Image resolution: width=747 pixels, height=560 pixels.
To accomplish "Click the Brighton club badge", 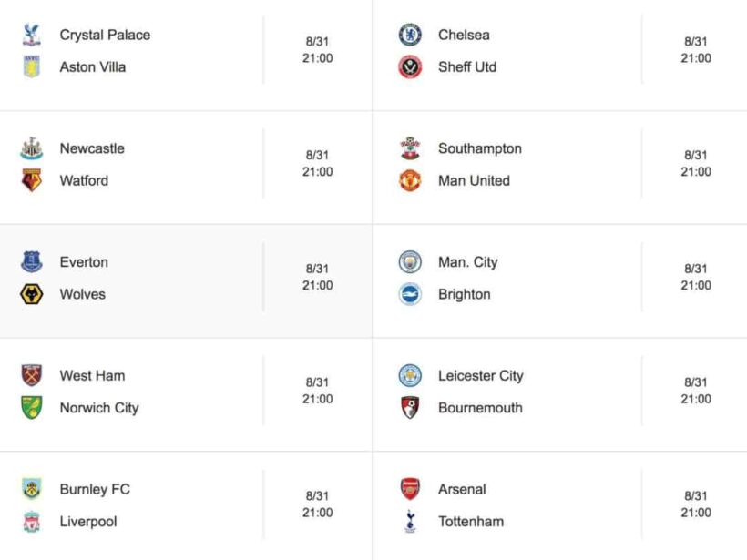I will coord(410,294).
